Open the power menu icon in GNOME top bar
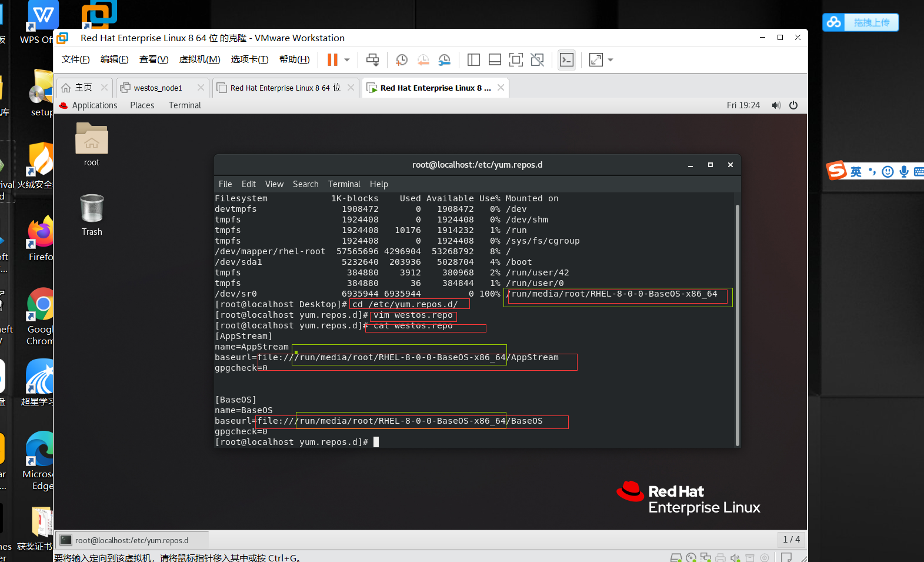 coord(793,105)
